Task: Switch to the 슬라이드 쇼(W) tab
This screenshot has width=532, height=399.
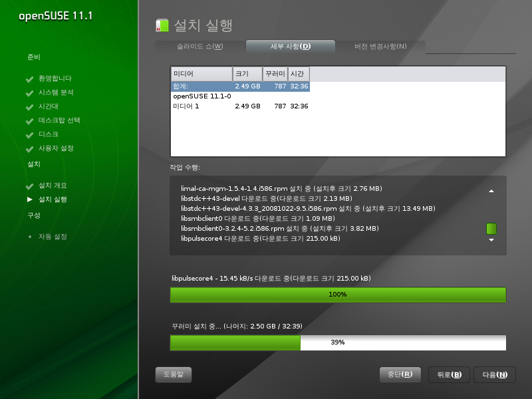Action: [200, 47]
